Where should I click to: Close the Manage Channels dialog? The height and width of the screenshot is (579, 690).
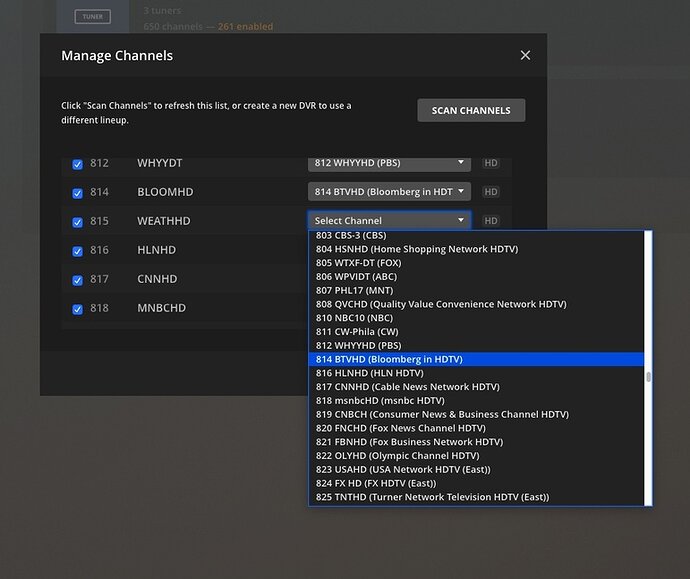(525, 56)
